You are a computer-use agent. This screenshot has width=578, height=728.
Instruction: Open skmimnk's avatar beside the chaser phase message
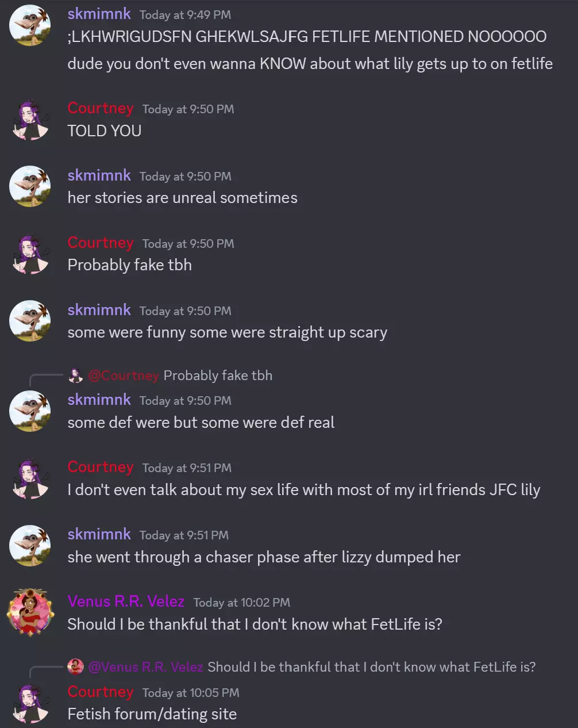click(x=30, y=546)
